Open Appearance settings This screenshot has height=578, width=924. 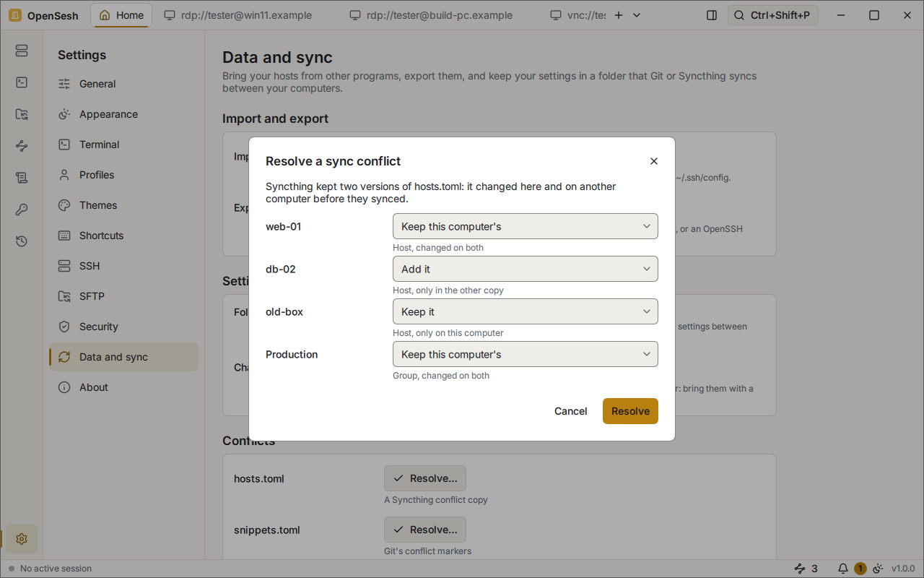[x=123, y=114]
